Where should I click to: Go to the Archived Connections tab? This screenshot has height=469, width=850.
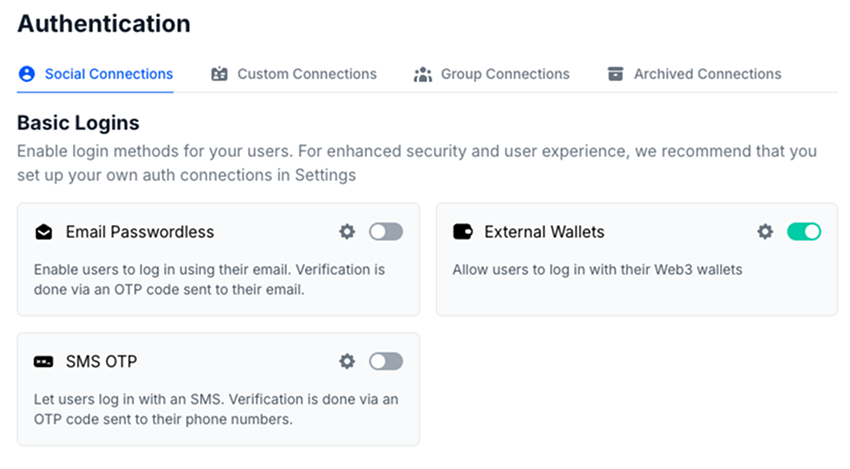(x=707, y=74)
